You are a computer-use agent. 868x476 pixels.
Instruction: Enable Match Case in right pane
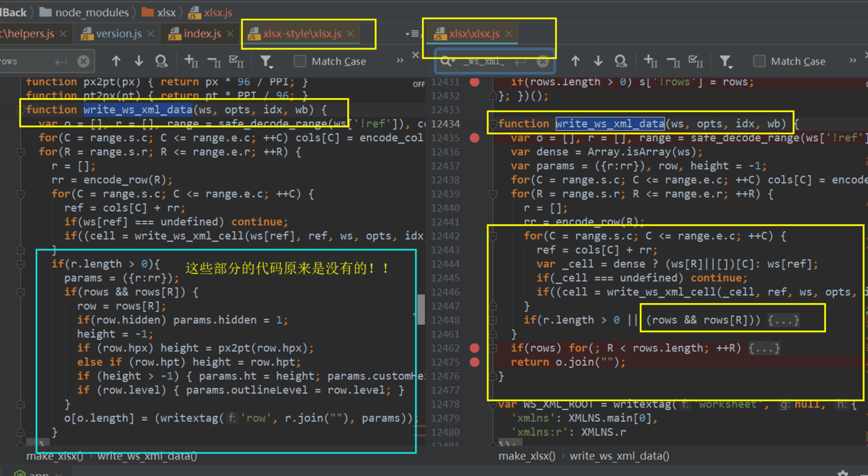[759, 62]
